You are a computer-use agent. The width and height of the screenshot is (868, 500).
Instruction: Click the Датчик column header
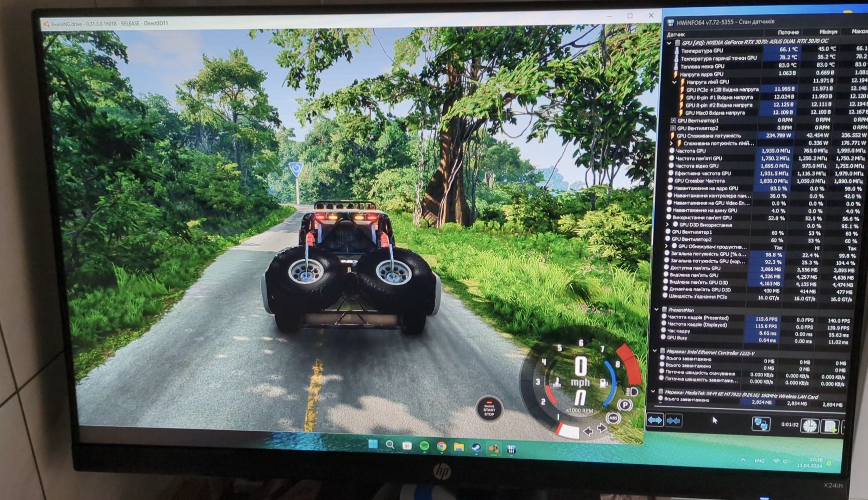coord(676,35)
